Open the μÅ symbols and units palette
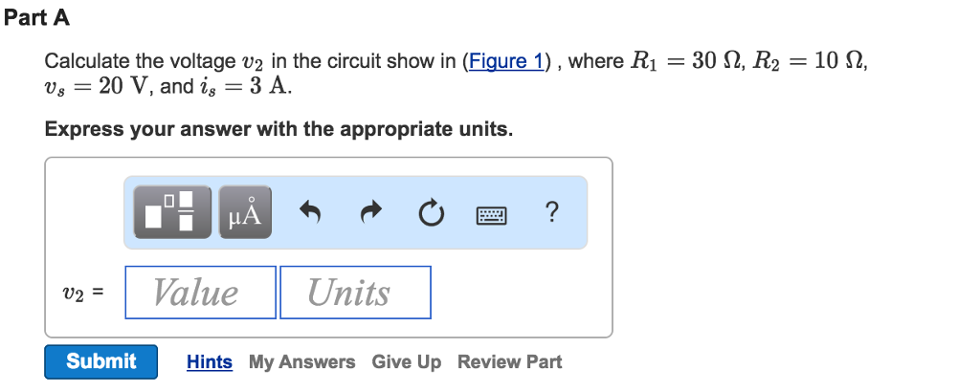Viewport: 980px width, 392px height. [245, 212]
